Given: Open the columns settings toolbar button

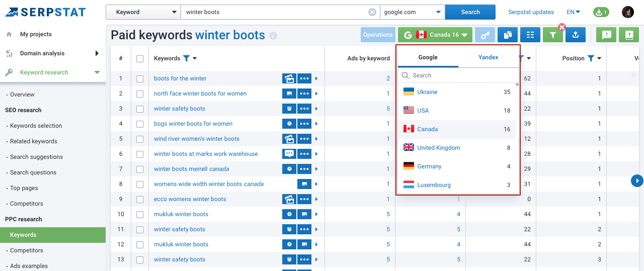Looking at the screenshot, I should coord(530,35).
